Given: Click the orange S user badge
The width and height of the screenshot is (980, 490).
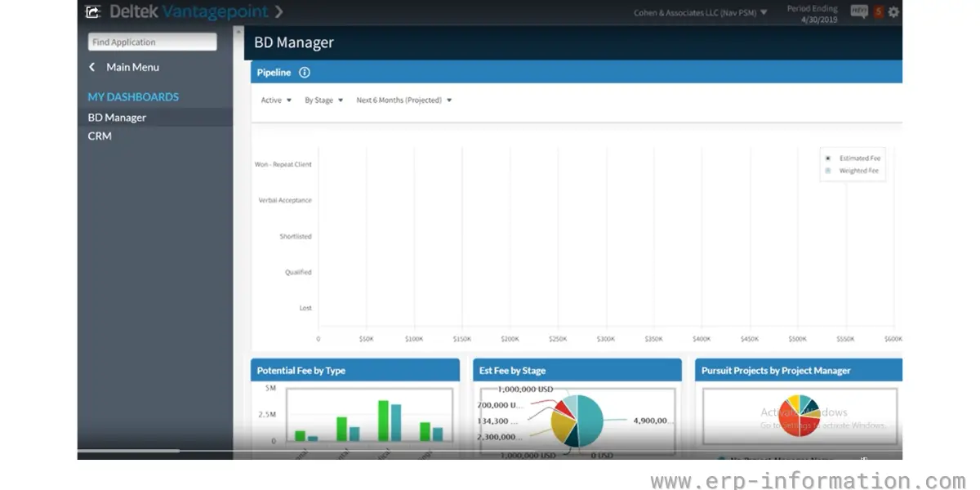Looking at the screenshot, I should (x=879, y=11).
